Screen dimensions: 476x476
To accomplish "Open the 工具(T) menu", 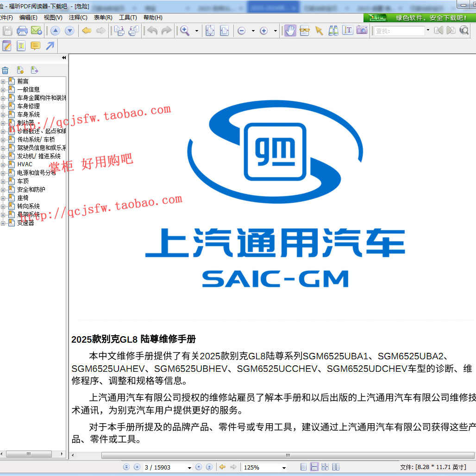I will pyautogui.click(x=128, y=18).
